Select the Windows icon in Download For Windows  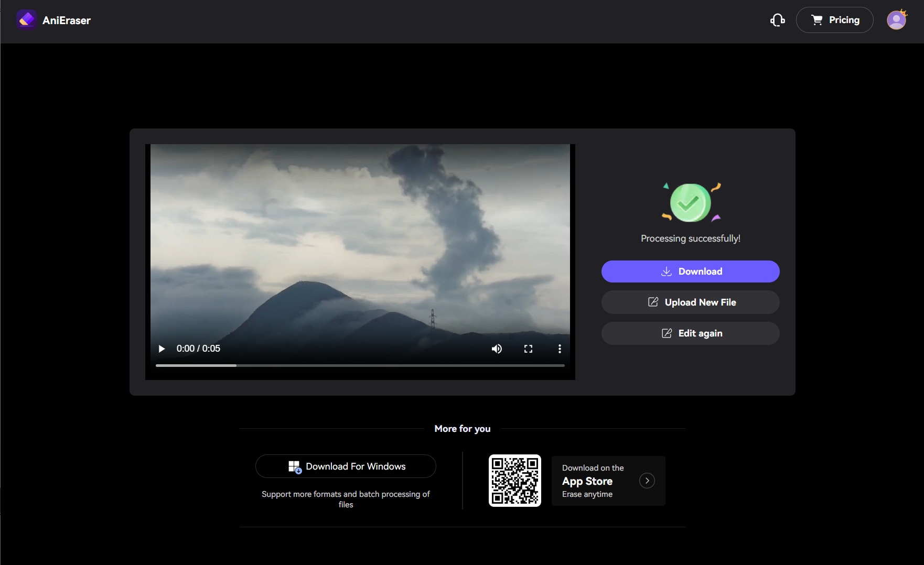(x=295, y=466)
